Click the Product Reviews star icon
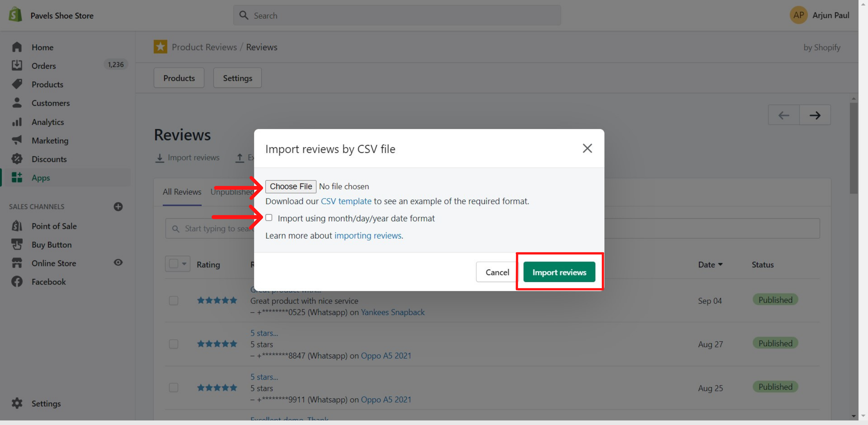This screenshot has height=425, width=868. (x=160, y=47)
